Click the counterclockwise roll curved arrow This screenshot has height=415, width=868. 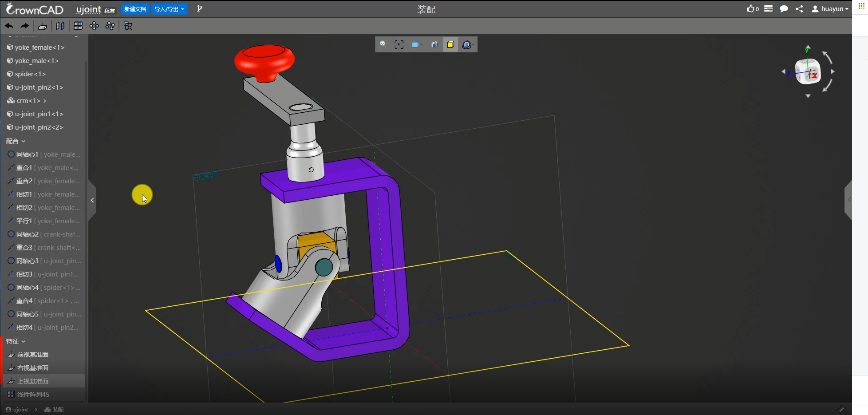click(x=827, y=57)
